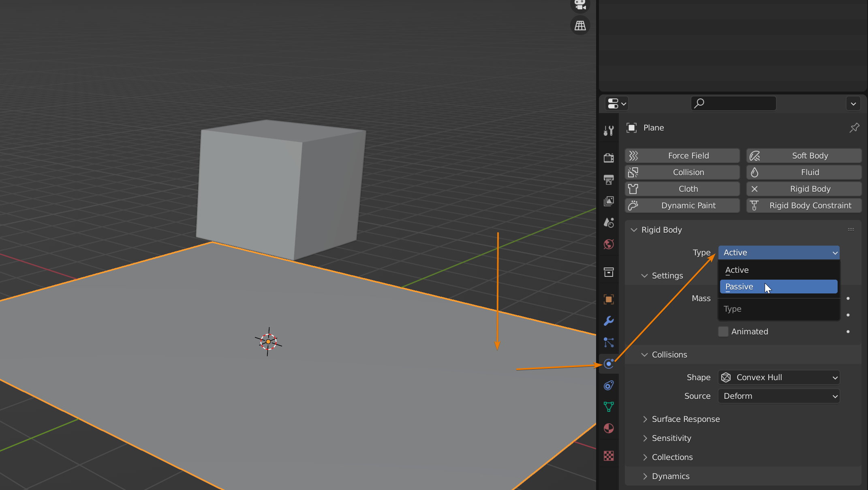Select the Rigid Body Constraint icon
The width and height of the screenshot is (868, 490).
coord(754,205)
